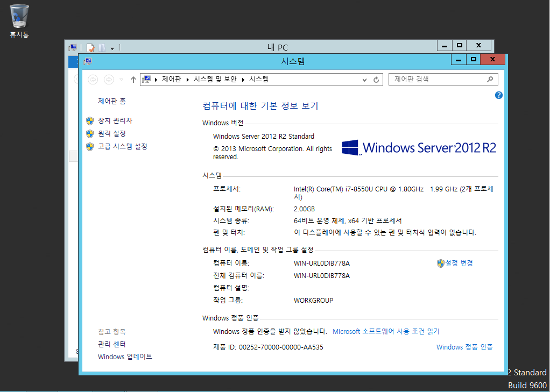550x392 pixels.
Task: Close the 시스템 window
Action: tap(493, 60)
